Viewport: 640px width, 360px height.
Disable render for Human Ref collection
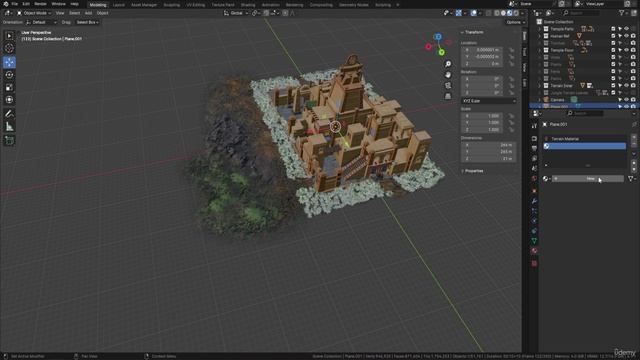pos(633,36)
